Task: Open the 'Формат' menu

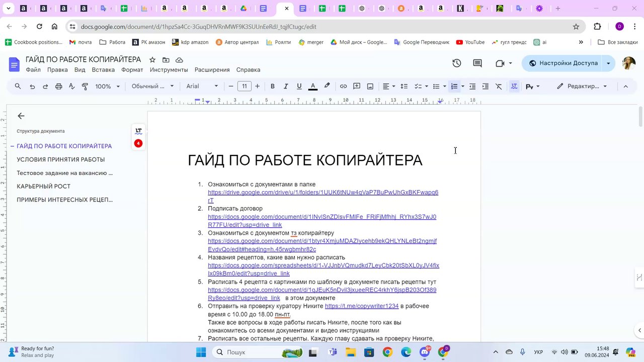Action: (x=132, y=70)
